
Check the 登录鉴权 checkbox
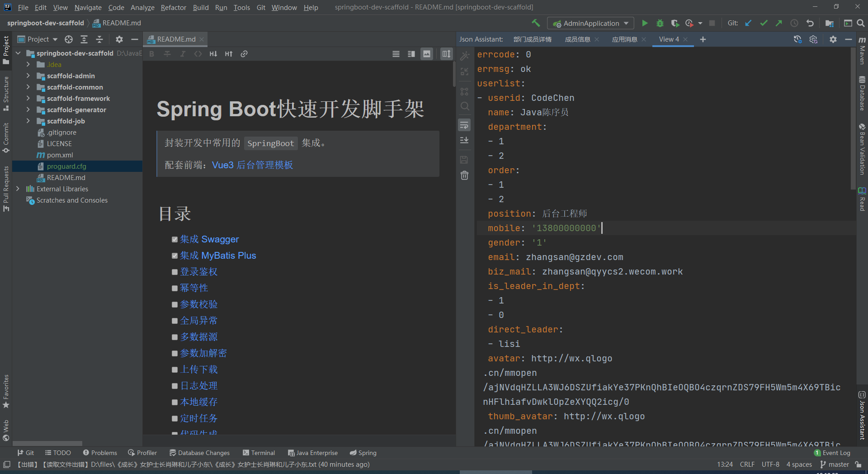(175, 272)
